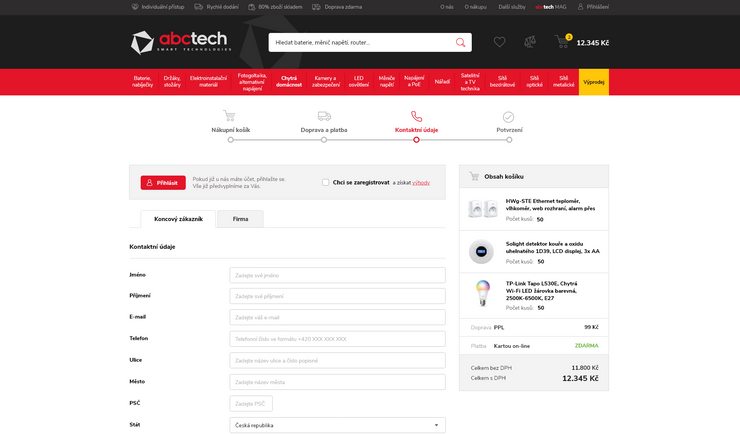
Task: Click the Kontaktní údaje phone icon
Action: (416, 116)
